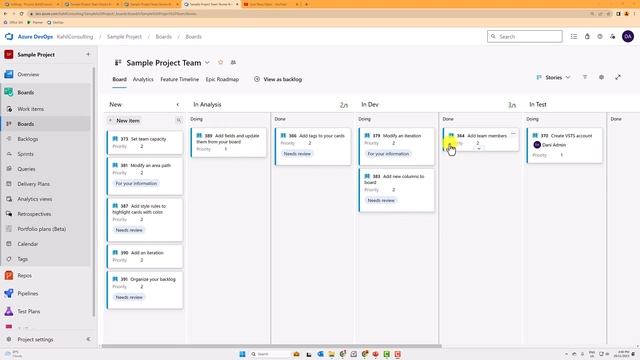This screenshot has height=360, width=640.
Task: Open card 387 Add style rules
Action: coord(145,220)
